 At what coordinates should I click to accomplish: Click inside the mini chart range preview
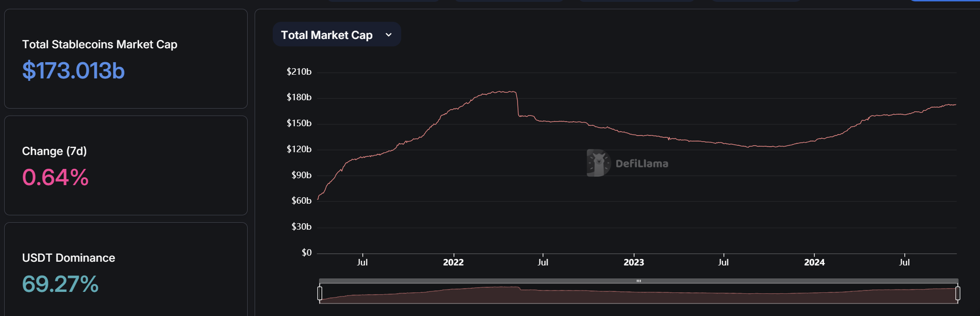(x=639, y=295)
